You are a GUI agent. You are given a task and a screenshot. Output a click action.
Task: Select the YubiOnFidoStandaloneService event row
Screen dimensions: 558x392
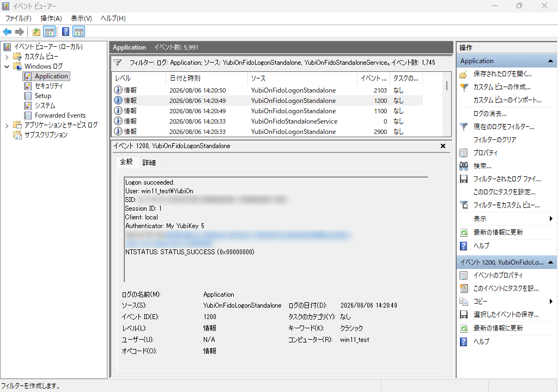[x=267, y=121]
